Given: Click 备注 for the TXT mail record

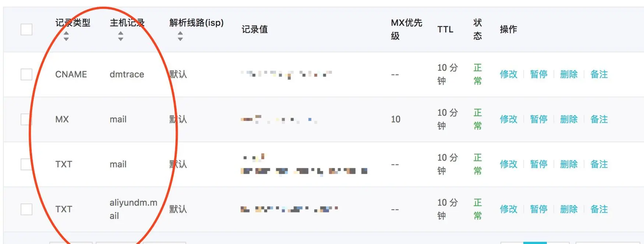Looking at the screenshot, I should [x=599, y=164].
